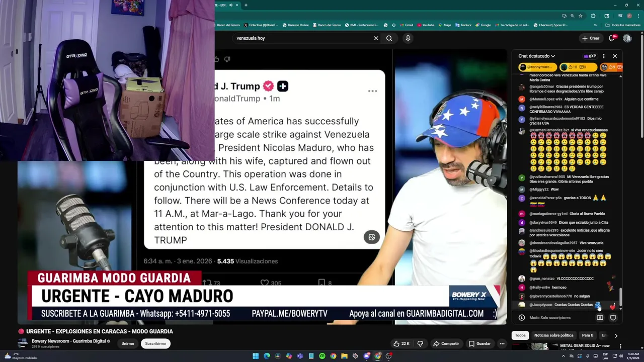644x362 pixels.
Task: Select the Para ti chip
Action: click(x=588, y=335)
